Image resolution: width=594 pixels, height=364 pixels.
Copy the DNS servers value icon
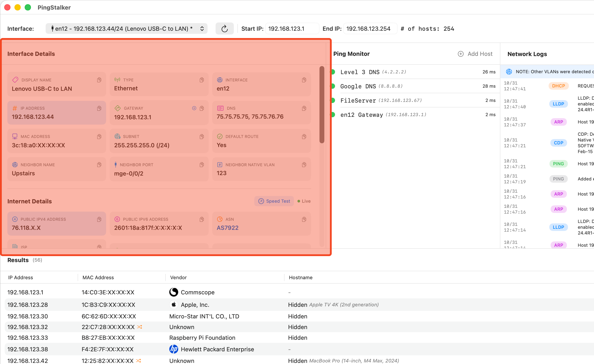coord(304,108)
